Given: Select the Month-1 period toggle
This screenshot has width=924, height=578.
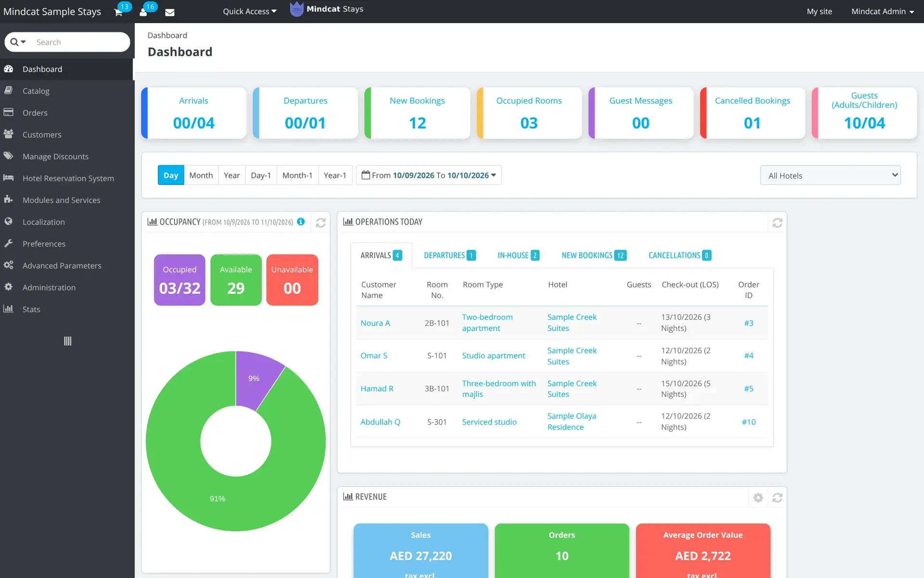Looking at the screenshot, I should point(297,175).
